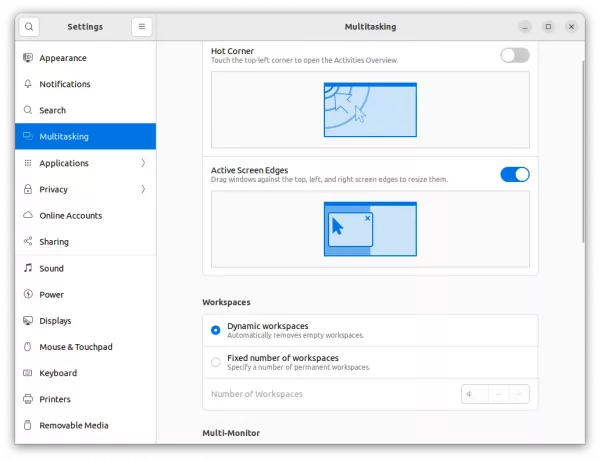Click the Notifications bell icon
Image resolution: width=600 pixels, height=461 pixels.
28,84
